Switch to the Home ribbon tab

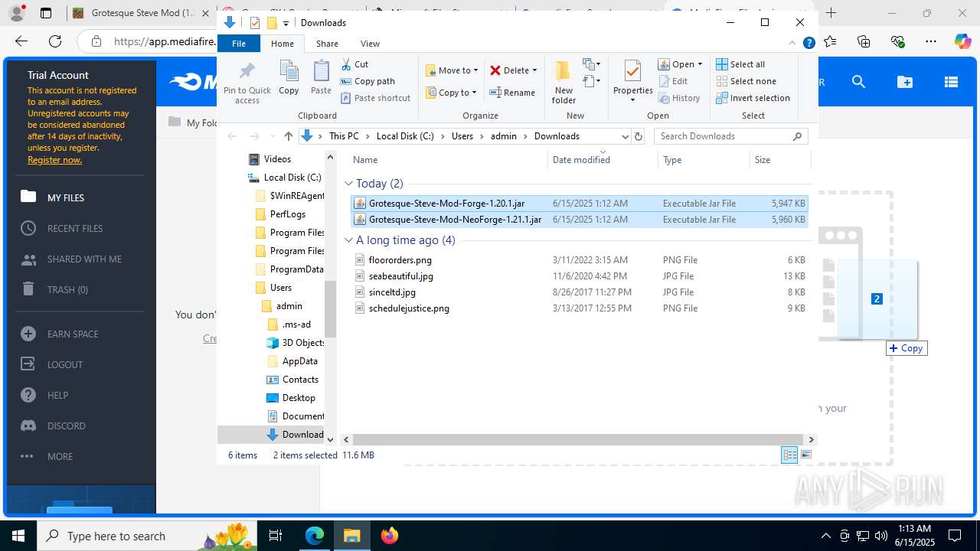pos(282,44)
